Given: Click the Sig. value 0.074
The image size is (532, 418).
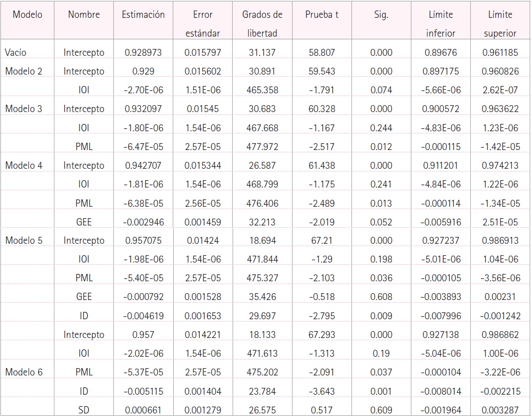Looking at the screenshot, I should (381, 90).
